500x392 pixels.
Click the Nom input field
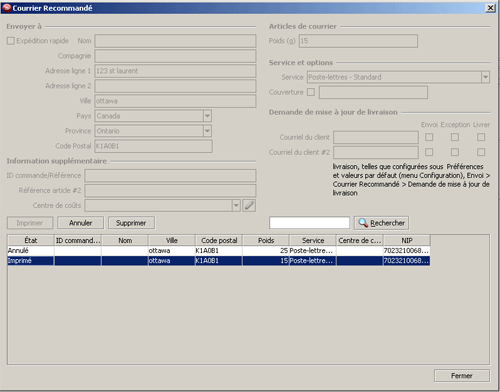[x=175, y=41]
